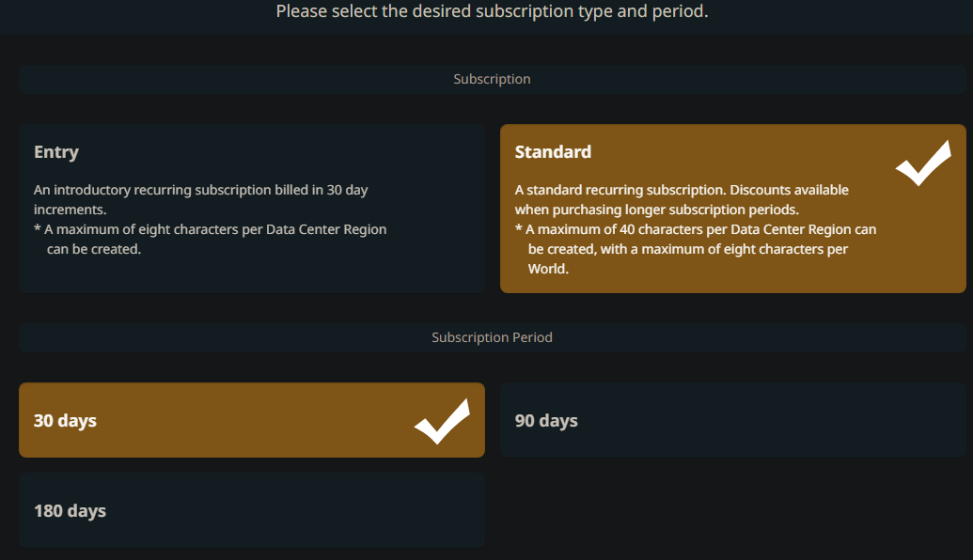
Task: Click the '30 days' label text
Action: tap(65, 421)
